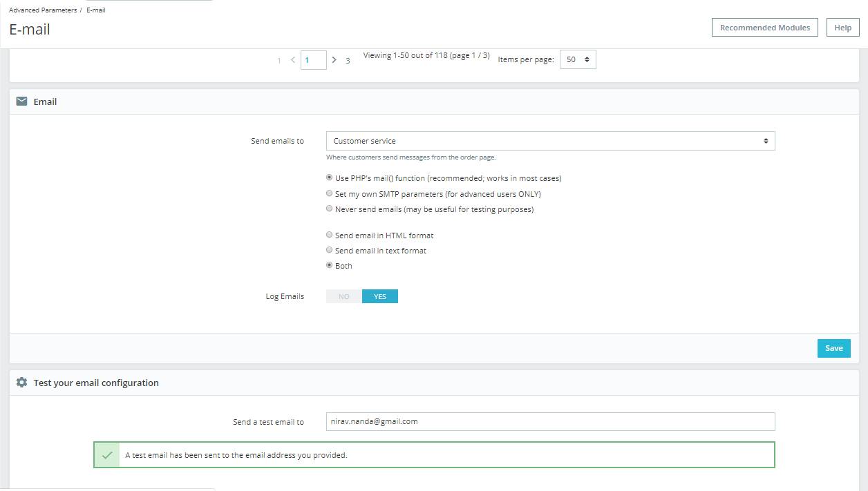Go to next page using right chevron
Screen dimensions: 868x491
pos(334,60)
